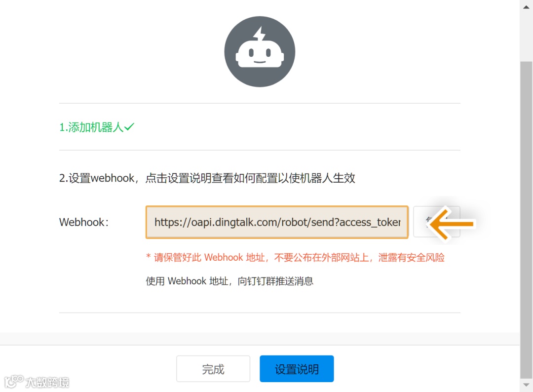Expand the webhook URL input to view full token
This screenshot has width=533, height=392.
click(277, 222)
